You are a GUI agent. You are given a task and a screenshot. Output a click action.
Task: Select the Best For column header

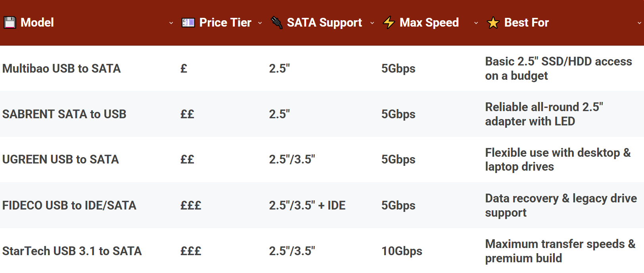pos(526,23)
